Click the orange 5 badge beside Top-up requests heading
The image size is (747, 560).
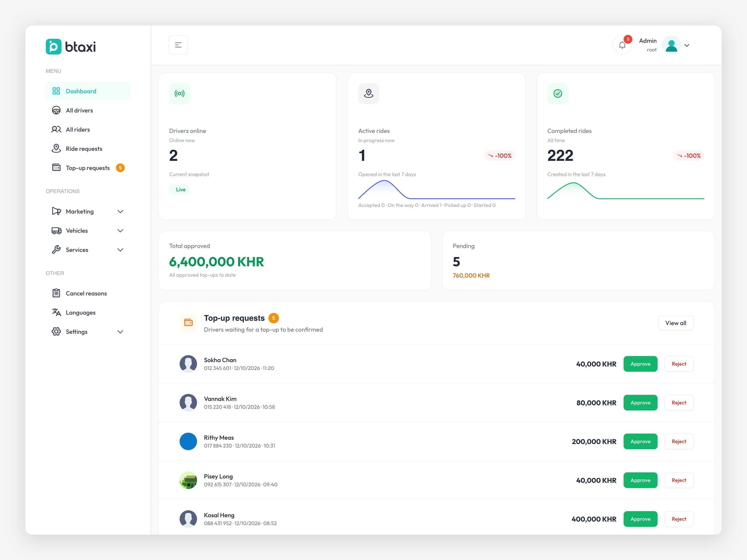[x=274, y=318]
